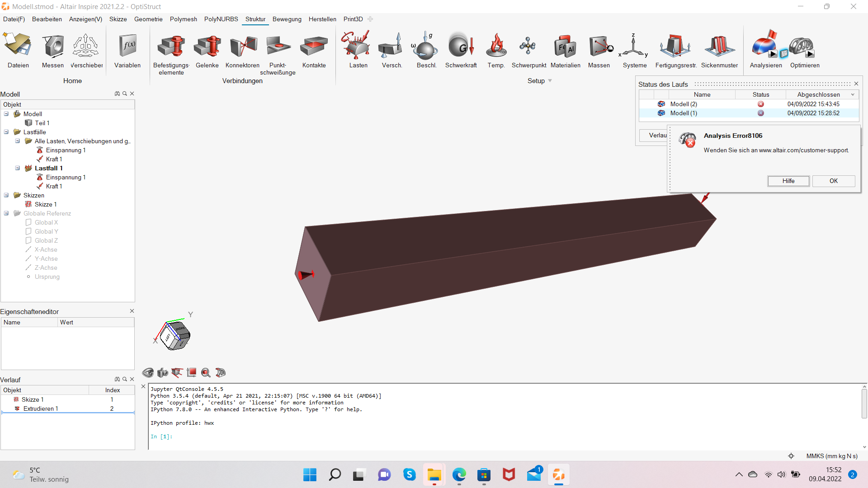Click the Hilfe button in error dialog
This screenshot has height=488, width=868.
[788, 181]
